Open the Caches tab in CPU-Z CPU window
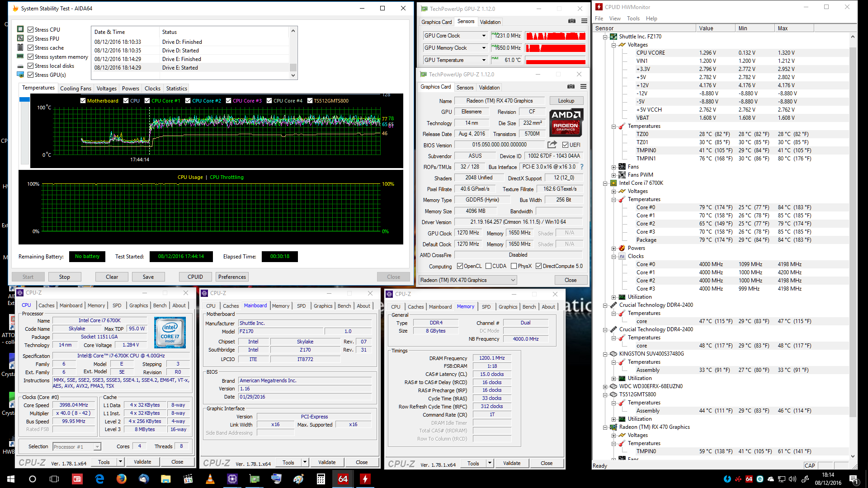 pos(46,306)
